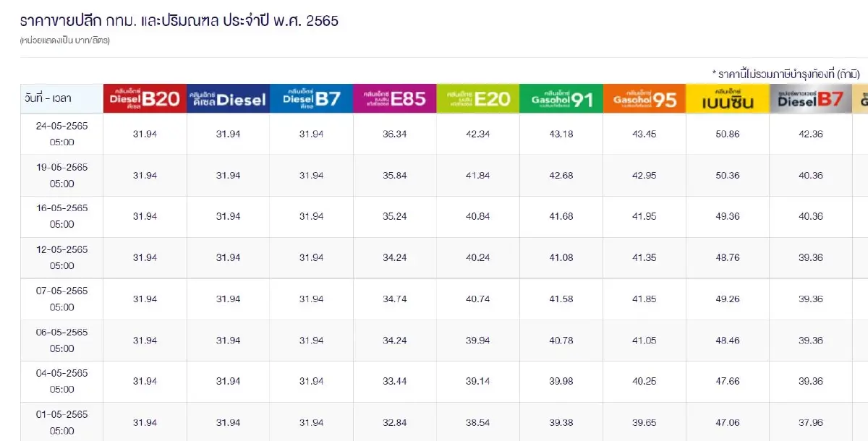Click the benzene price 48.46

tap(728, 340)
